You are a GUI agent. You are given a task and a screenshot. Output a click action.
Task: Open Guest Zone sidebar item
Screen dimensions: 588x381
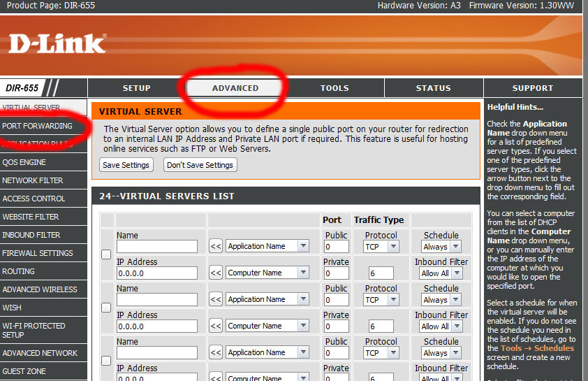coord(43,371)
